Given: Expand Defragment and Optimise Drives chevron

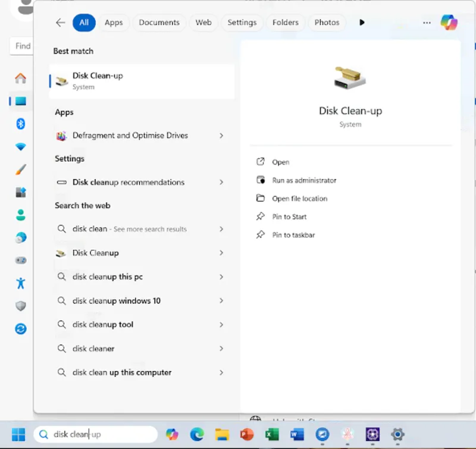Looking at the screenshot, I should (221, 136).
